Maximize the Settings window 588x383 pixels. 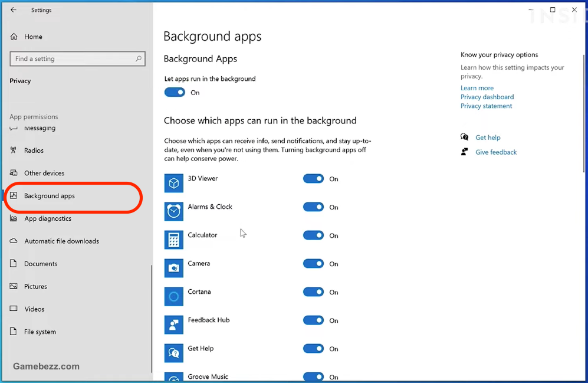click(x=553, y=10)
